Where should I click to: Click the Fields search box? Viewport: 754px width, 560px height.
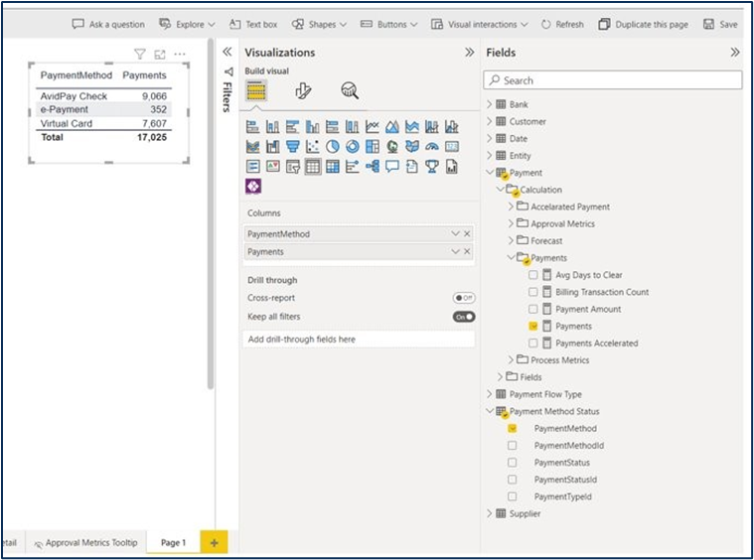[x=612, y=80]
